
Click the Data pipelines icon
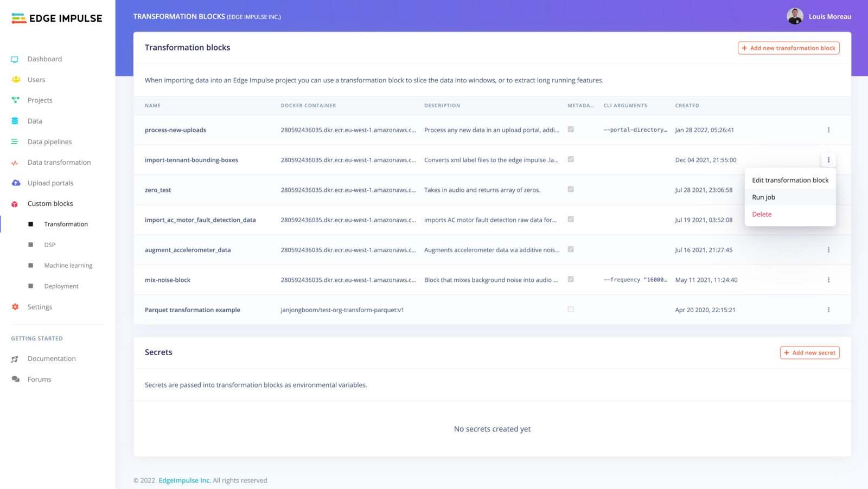(15, 141)
